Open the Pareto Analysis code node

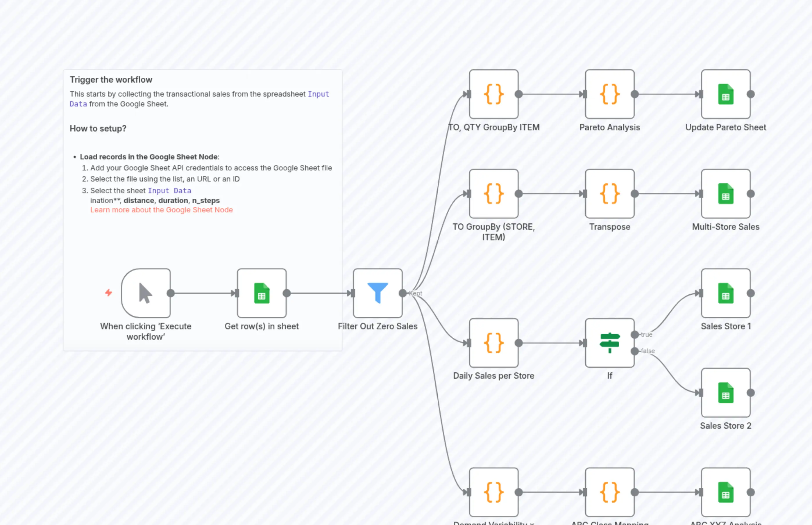tap(609, 95)
